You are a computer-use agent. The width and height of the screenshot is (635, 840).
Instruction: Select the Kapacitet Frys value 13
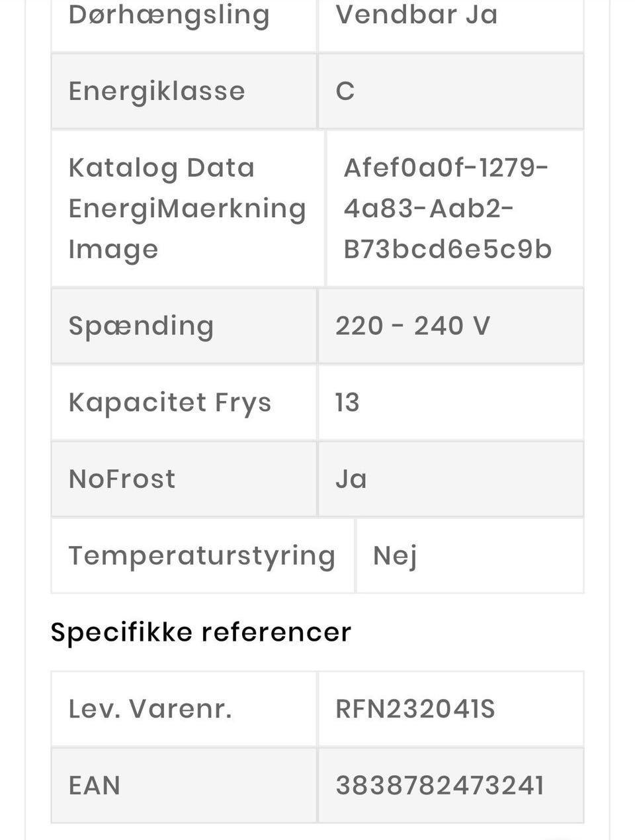[347, 402]
